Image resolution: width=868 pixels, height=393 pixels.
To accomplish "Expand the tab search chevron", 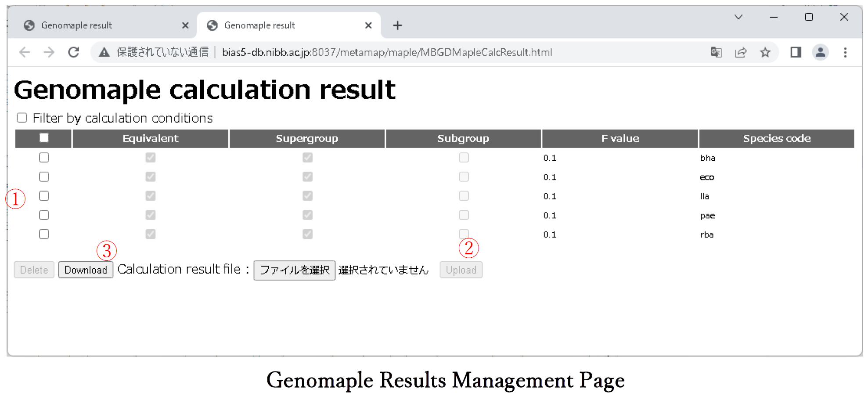I will pyautogui.click(x=738, y=17).
